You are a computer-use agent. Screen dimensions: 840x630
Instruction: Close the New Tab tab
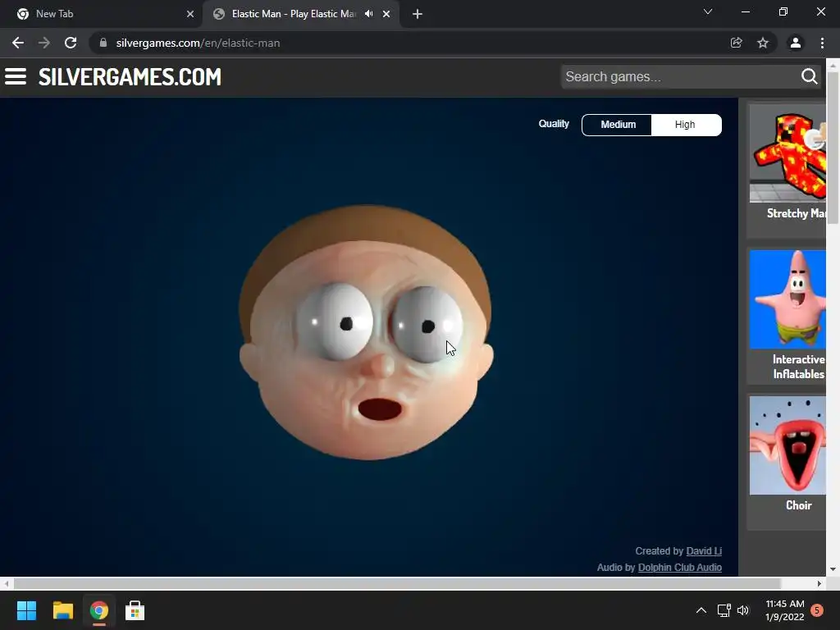(190, 14)
